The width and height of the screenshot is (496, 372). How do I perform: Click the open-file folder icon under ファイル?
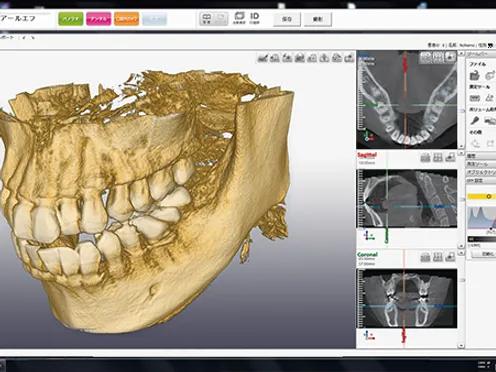474,75
